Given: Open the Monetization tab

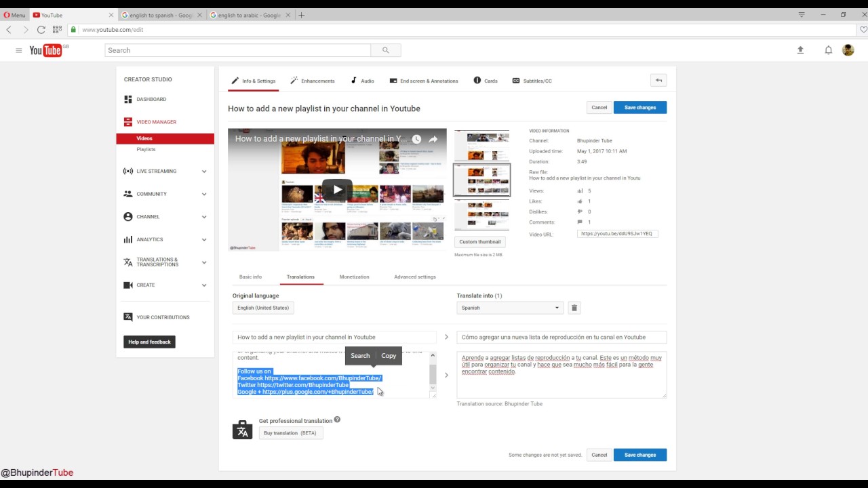Looking at the screenshot, I should (x=354, y=277).
